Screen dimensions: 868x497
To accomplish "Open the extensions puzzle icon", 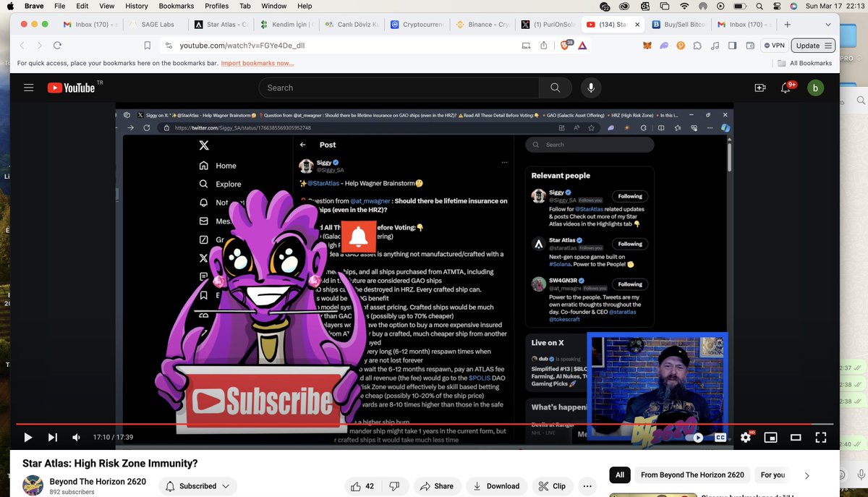I will [697, 45].
